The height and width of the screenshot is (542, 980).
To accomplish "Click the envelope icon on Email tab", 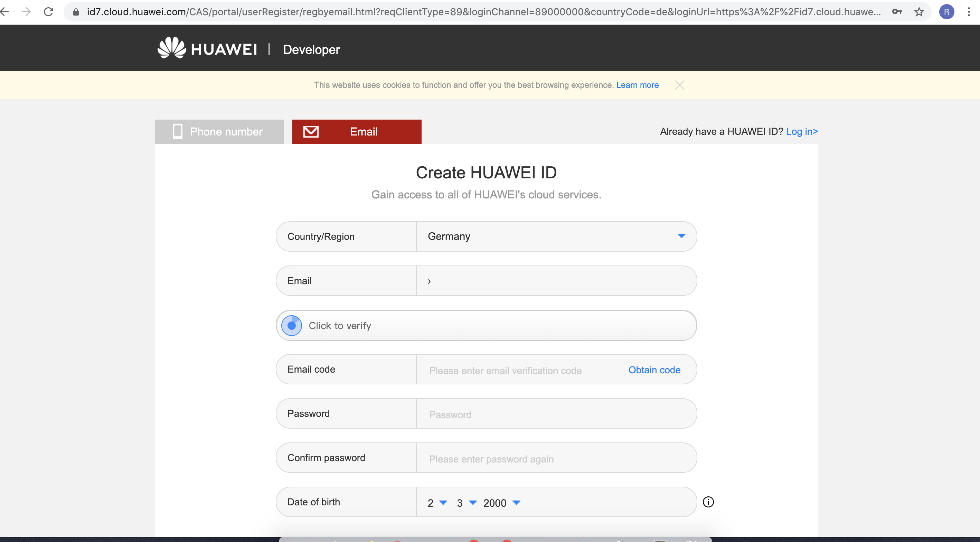I will [x=311, y=132].
